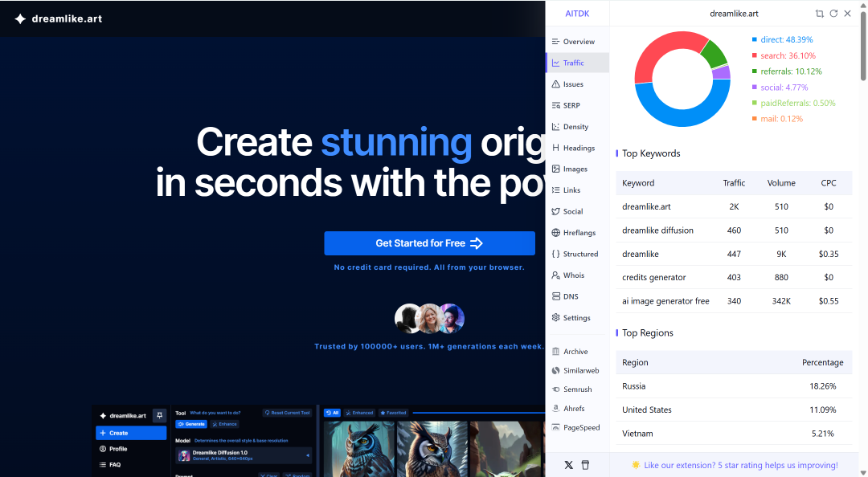Viewport: 868px width, 477px height.
Task: Open the X (Twitter) icon in panel footer
Action: (568, 466)
